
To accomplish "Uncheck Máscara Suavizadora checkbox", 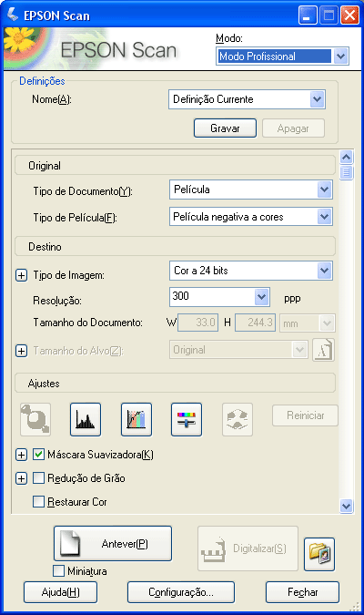I will click(38, 455).
